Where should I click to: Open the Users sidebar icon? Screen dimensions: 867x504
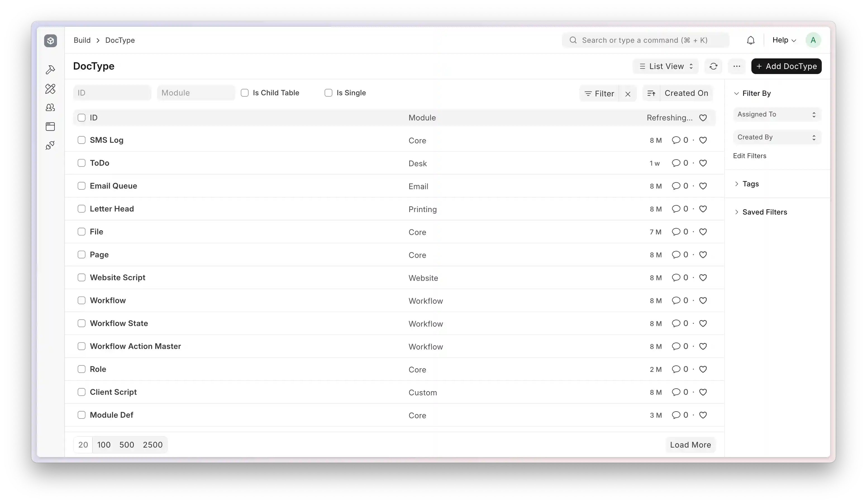pos(51,107)
